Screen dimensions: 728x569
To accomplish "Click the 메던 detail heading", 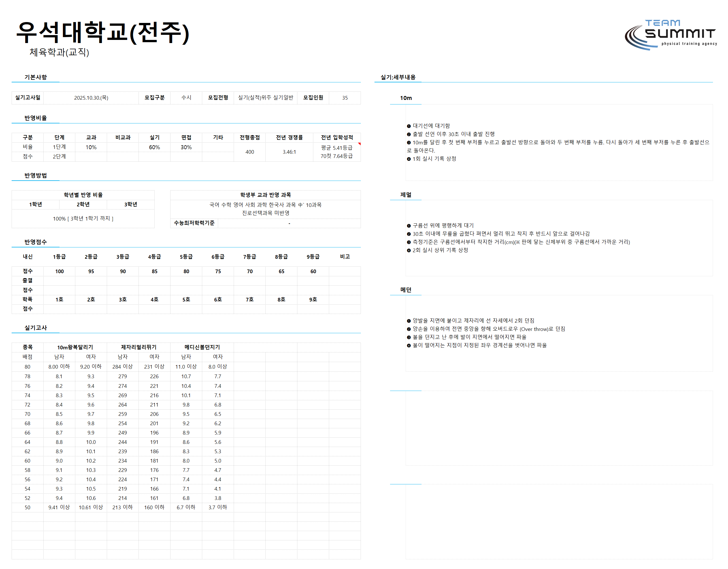I will [406, 290].
